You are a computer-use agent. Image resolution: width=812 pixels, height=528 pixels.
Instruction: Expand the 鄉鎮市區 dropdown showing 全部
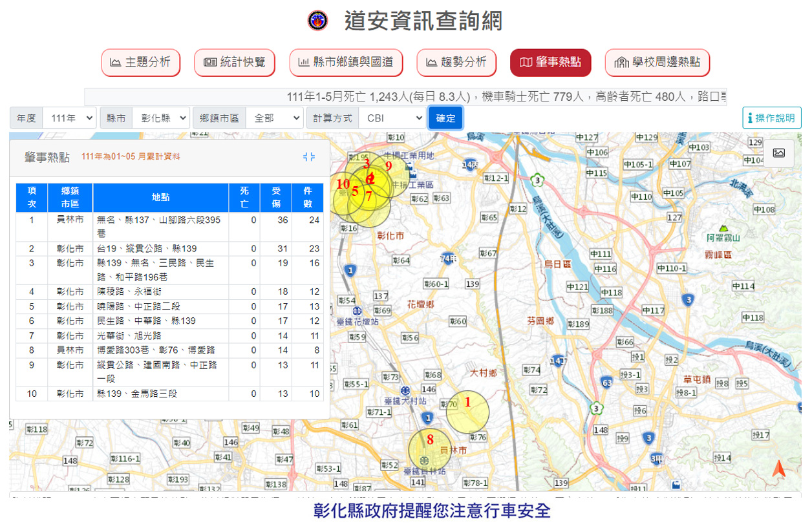[274, 118]
